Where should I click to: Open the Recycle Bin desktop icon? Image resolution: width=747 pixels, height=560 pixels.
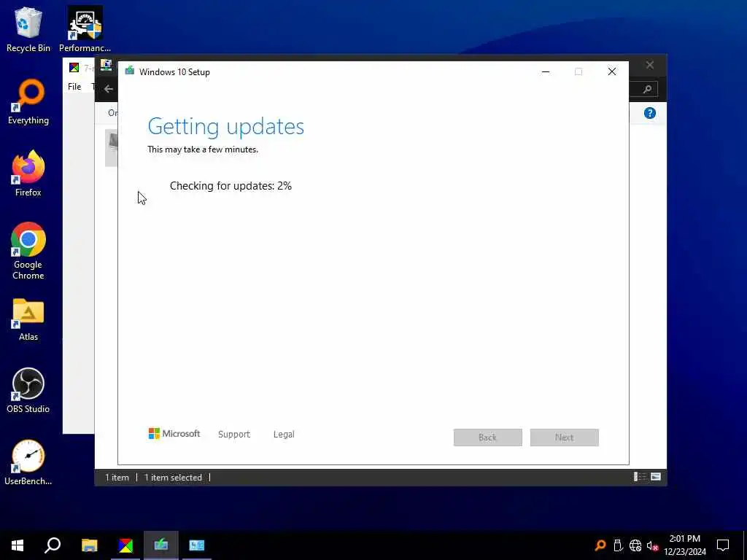coord(28,29)
